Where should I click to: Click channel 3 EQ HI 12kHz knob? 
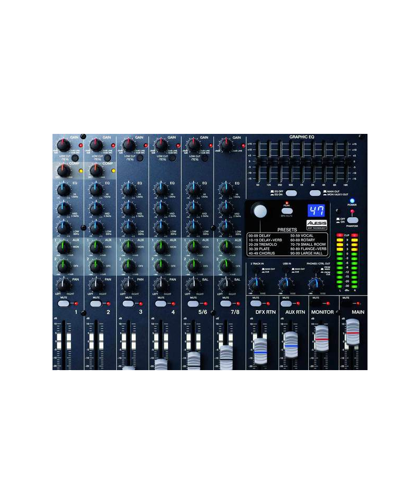(128, 190)
